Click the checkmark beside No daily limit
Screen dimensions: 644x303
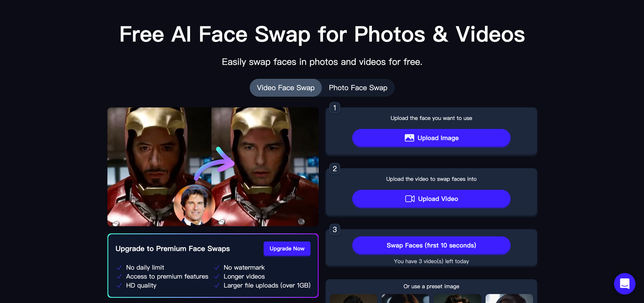tap(119, 268)
